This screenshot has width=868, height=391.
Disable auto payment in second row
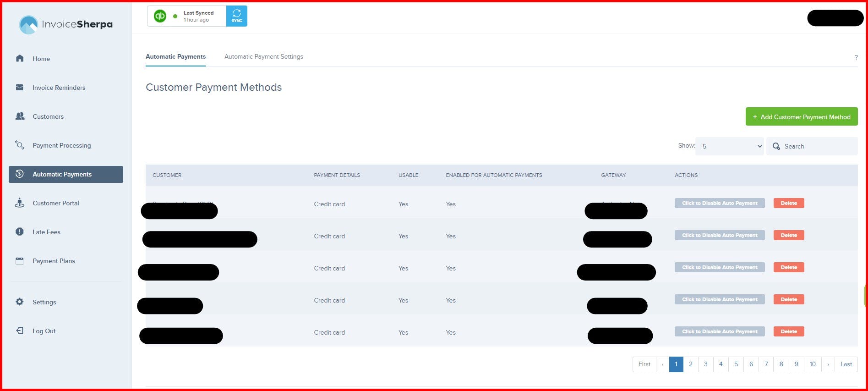(720, 235)
